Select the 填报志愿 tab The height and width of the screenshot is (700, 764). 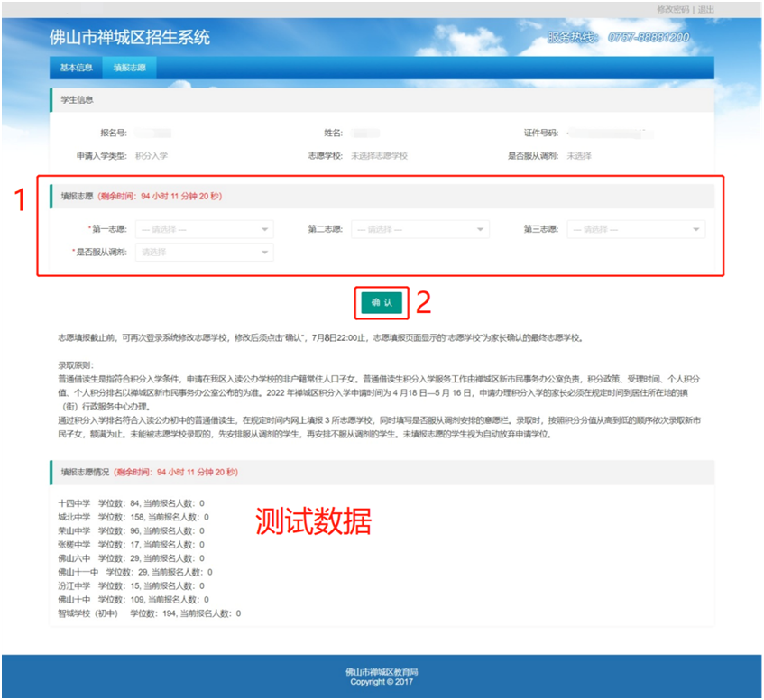tap(130, 68)
